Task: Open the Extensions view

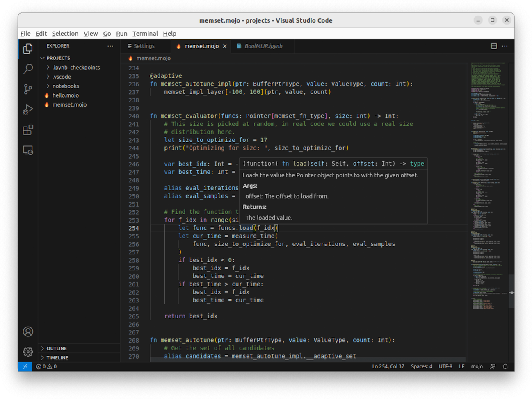Action: [28, 130]
